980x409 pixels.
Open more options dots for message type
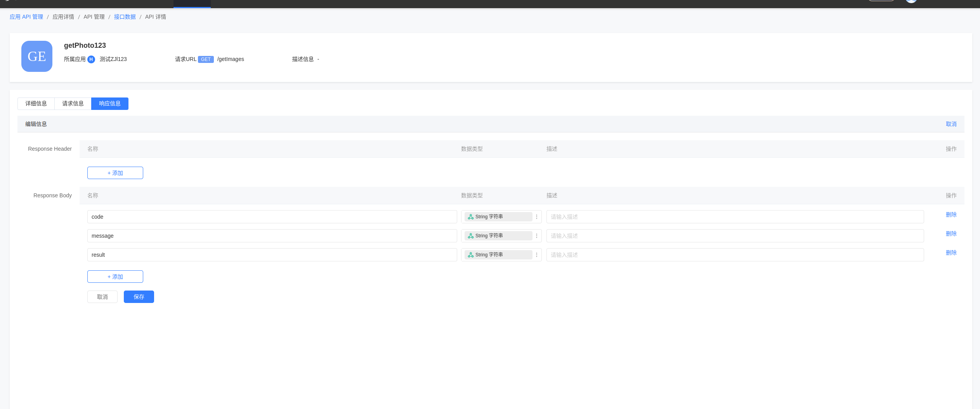(x=537, y=236)
